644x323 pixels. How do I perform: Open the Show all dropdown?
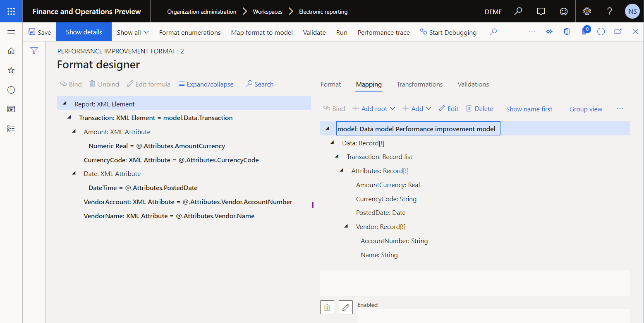[x=132, y=32]
